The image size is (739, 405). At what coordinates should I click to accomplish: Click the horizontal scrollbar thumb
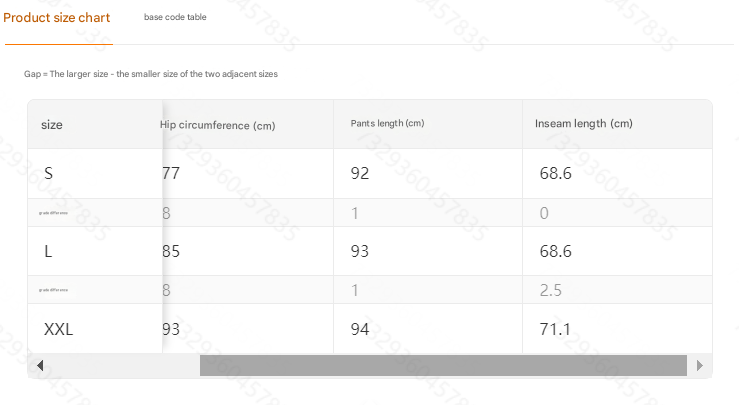pyautogui.click(x=443, y=365)
